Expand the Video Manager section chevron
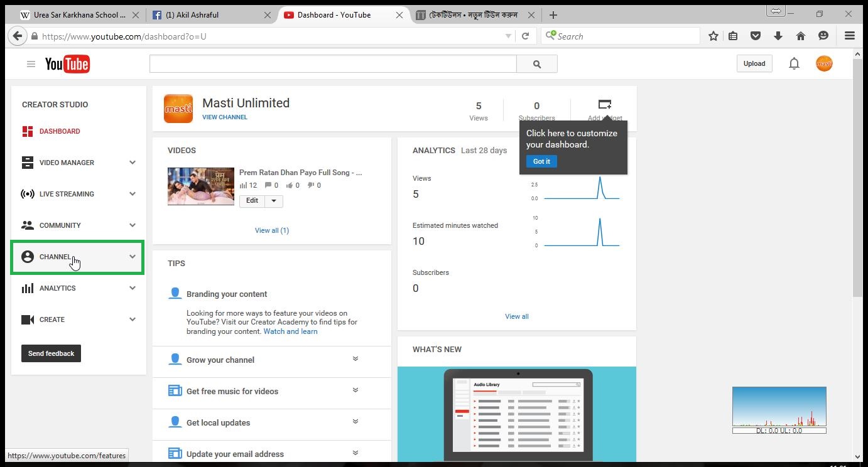The width and height of the screenshot is (868, 467). click(133, 163)
